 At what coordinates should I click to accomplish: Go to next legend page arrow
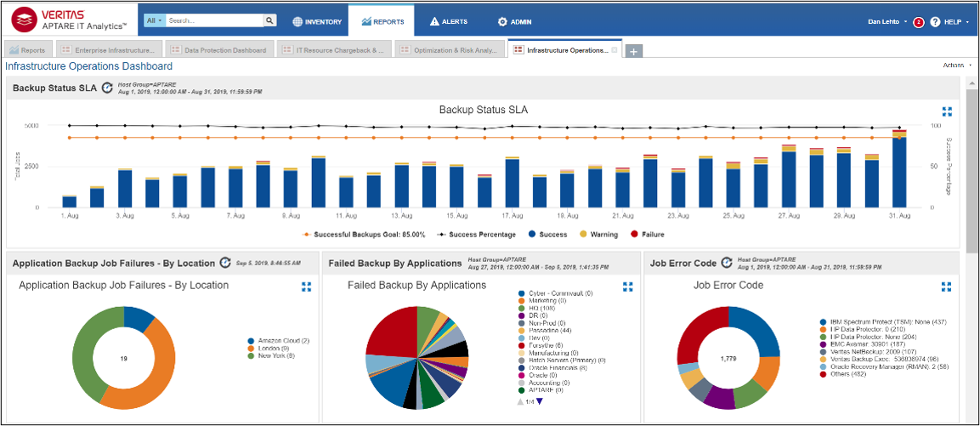coord(540,401)
